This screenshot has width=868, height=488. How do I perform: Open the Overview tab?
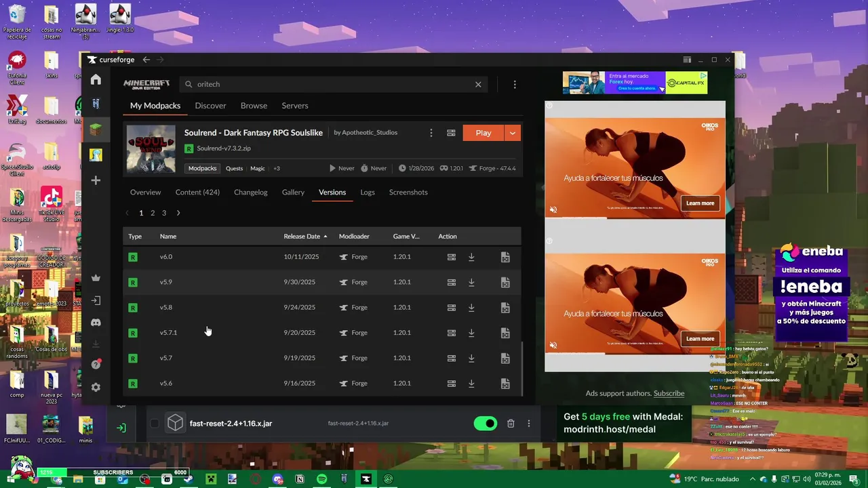point(146,192)
